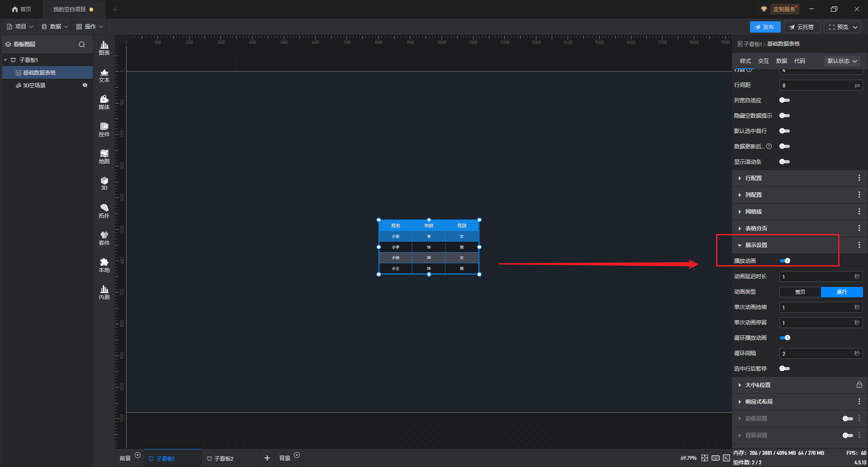868x467 pixels.
Task: Enable the 列宽自适应 toggle
Action: pos(784,100)
